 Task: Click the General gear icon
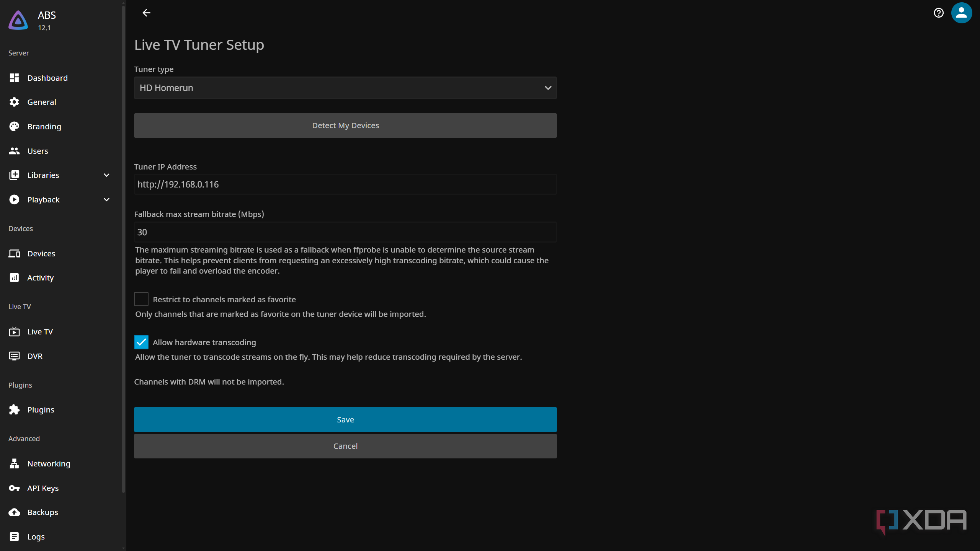(14, 102)
